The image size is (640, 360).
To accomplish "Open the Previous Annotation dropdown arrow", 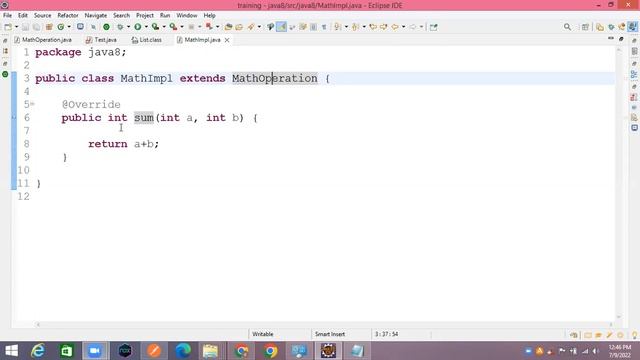I will tap(364, 27).
